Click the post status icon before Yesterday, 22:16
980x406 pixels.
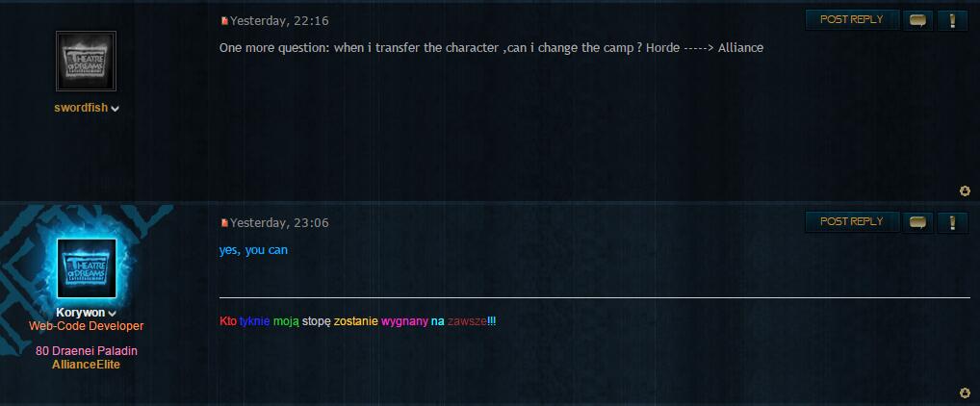[224, 20]
